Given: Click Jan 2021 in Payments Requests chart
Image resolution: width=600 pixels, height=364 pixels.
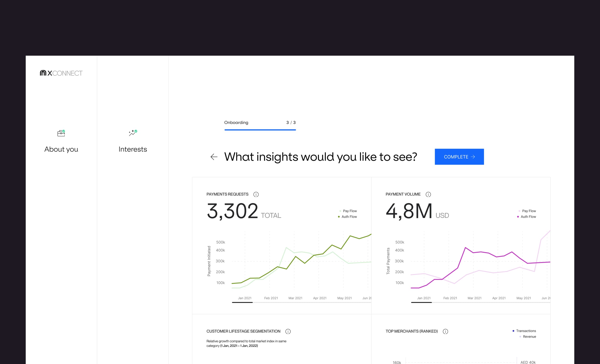Looking at the screenshot, I should point(244,298).
